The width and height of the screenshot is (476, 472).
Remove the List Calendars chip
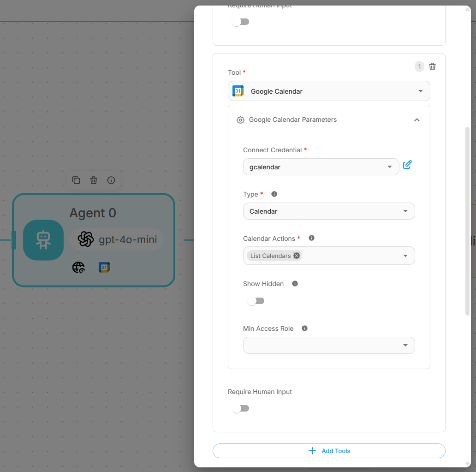point(297,256)
